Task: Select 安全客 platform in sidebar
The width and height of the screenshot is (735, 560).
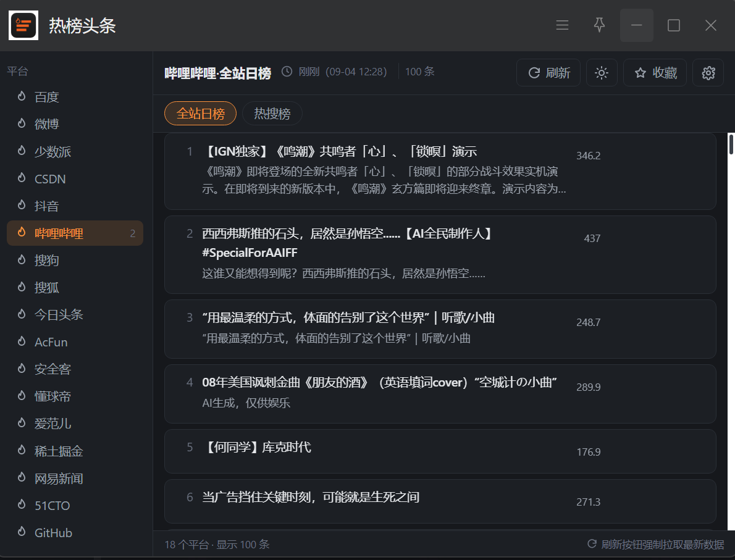Action: coord(75,369)
